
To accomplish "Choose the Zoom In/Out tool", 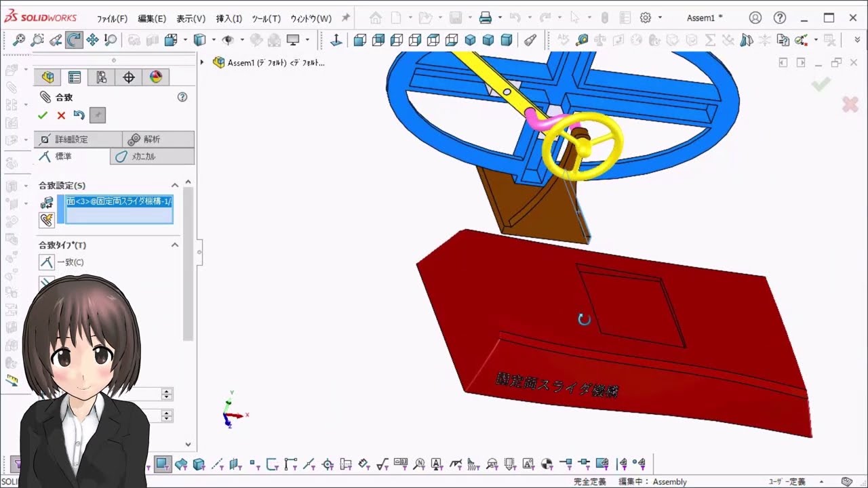I will pyautogui.click(x=111, y=41).
